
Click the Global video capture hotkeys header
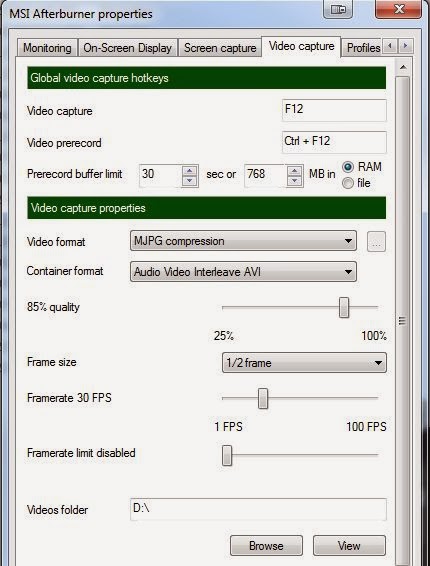click(x=207, y=78)
